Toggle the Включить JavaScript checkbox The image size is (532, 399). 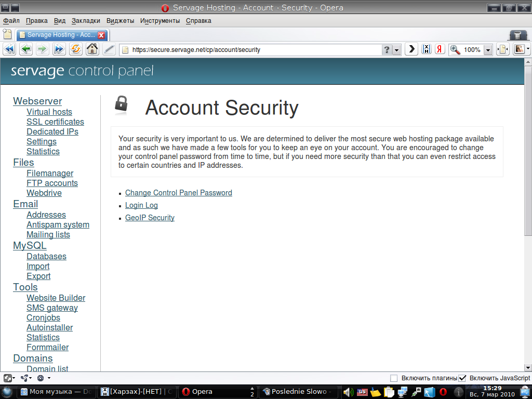[x=462, y=378]
